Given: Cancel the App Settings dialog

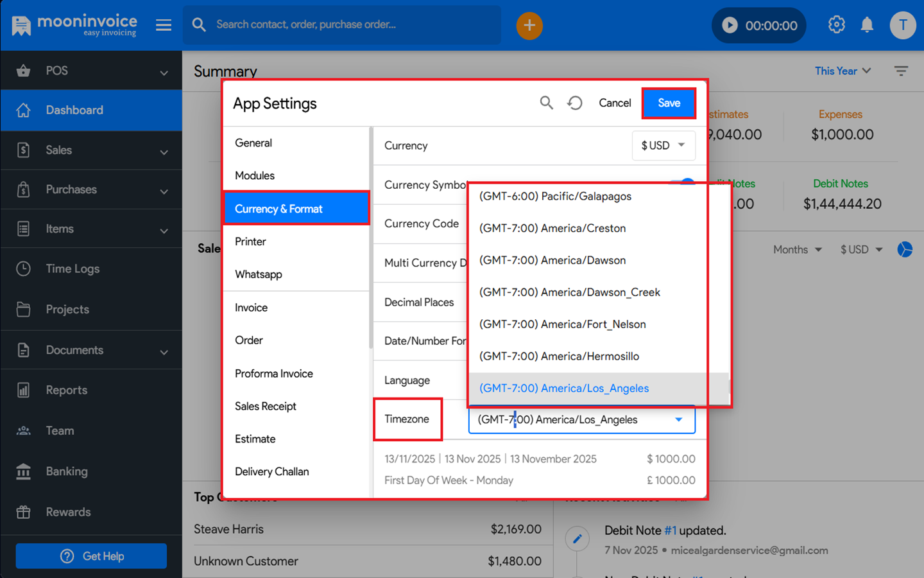Looking at the screenshot, I should [x=615, y=103].
